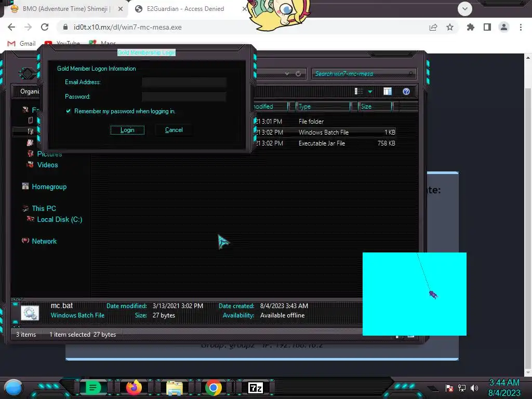The width and height of the screenshot is (532, 399).
Task: Open view options dropdown arrow
Action: click(x=370, y=91)
